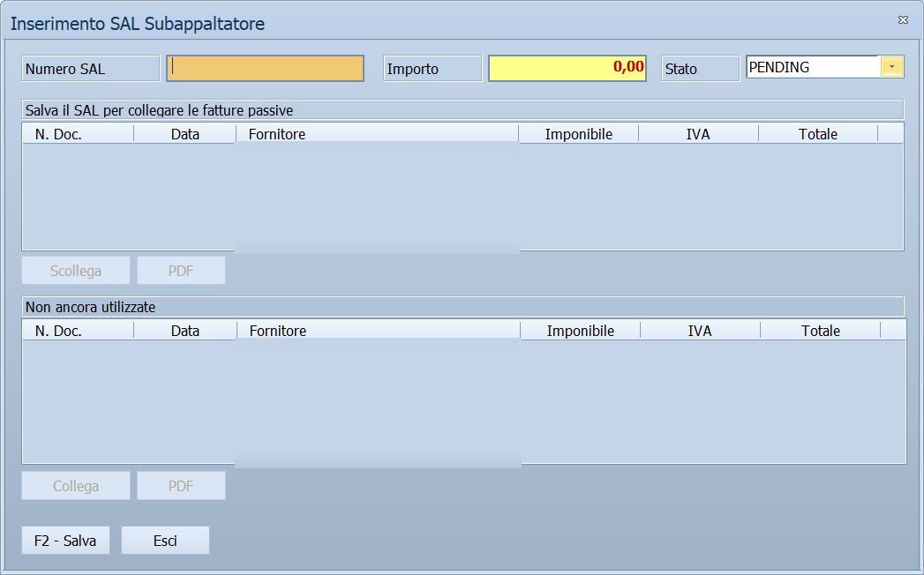The height and width of the screenshot is (575, 924).
Task: Focus the Numero SAL input field
Action: [x=265, y=68]
